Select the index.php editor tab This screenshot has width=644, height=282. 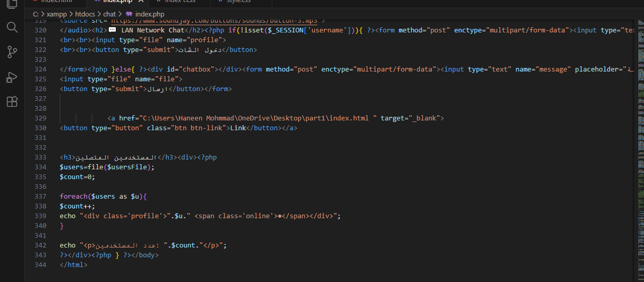[119, 2]
